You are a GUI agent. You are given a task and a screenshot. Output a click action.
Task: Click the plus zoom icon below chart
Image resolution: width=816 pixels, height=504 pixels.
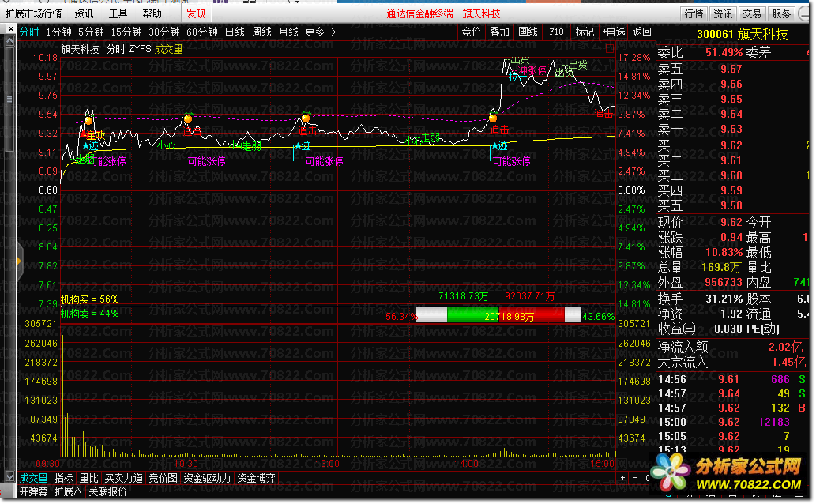coord(623,477)
